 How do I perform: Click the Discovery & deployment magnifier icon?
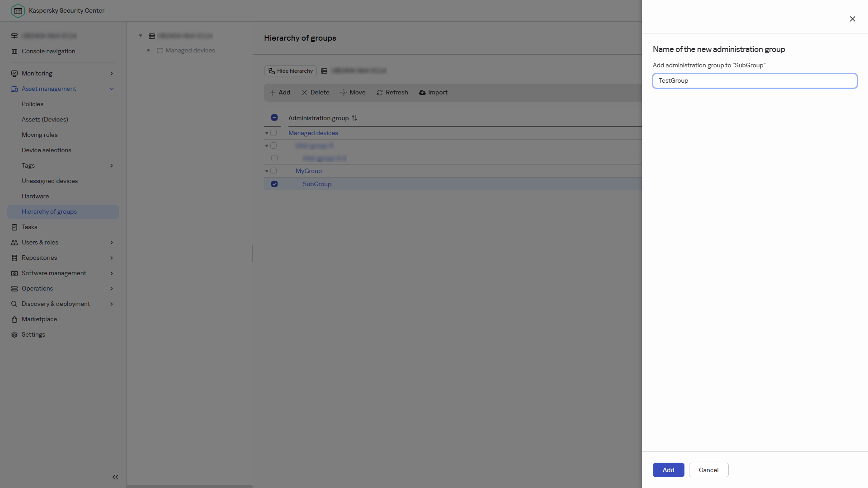(14, 304)
